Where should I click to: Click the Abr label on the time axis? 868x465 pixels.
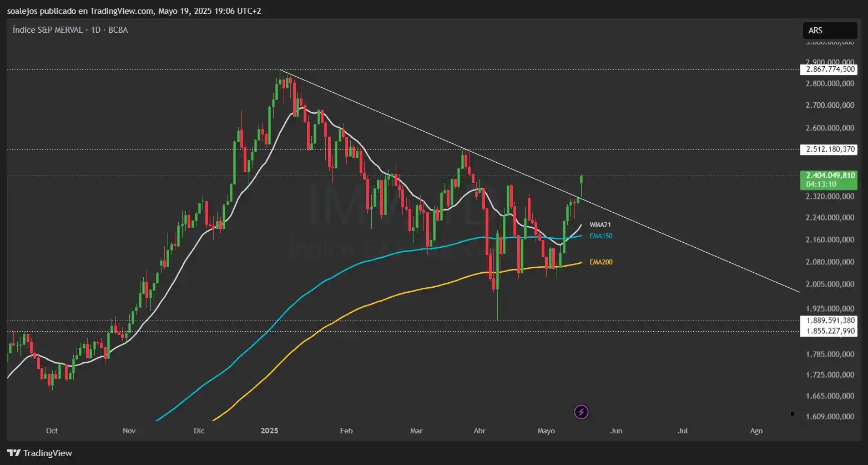coord(480,431)
